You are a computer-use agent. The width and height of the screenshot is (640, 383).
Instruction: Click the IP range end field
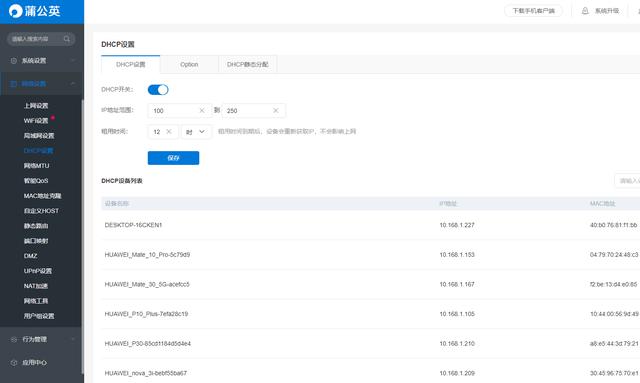[253, 110]
